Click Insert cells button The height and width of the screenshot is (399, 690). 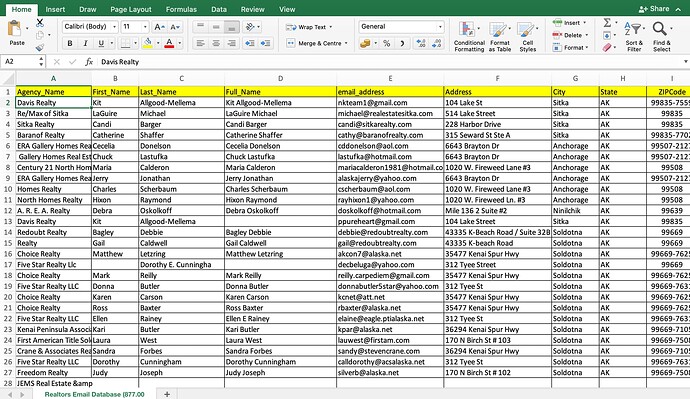[569, 22]
